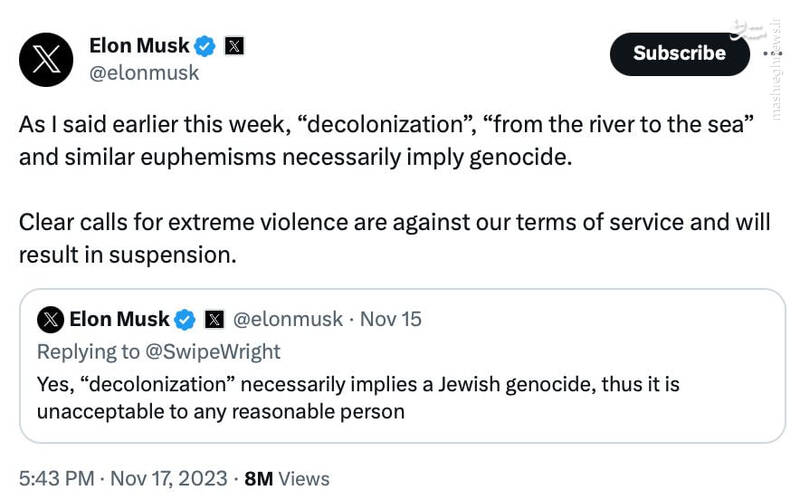This screenshot has width=800, height=500.
Task: Open the three-dot more options menu
Action: pyautogui.click(x=774, y=53)
